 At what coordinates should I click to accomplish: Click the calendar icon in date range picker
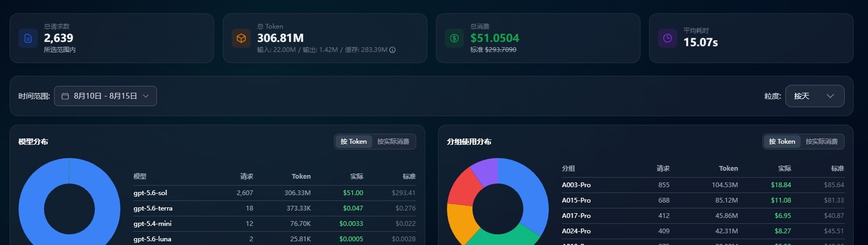pos(65,96)
